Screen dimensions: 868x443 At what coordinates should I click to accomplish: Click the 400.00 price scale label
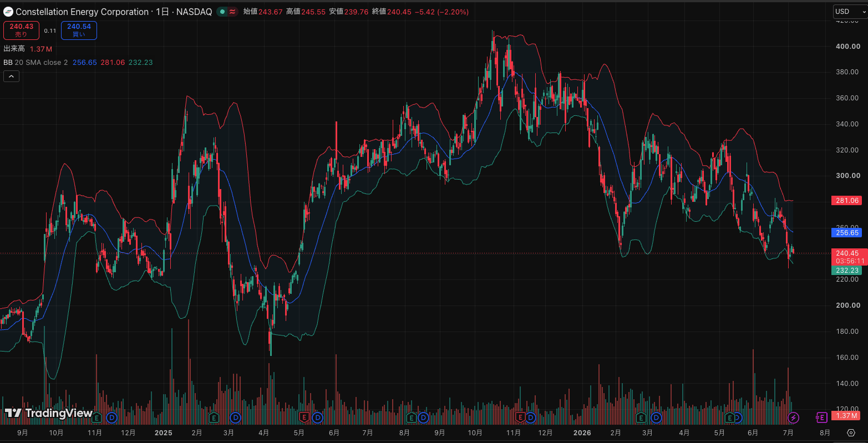[x=848, y=46]
